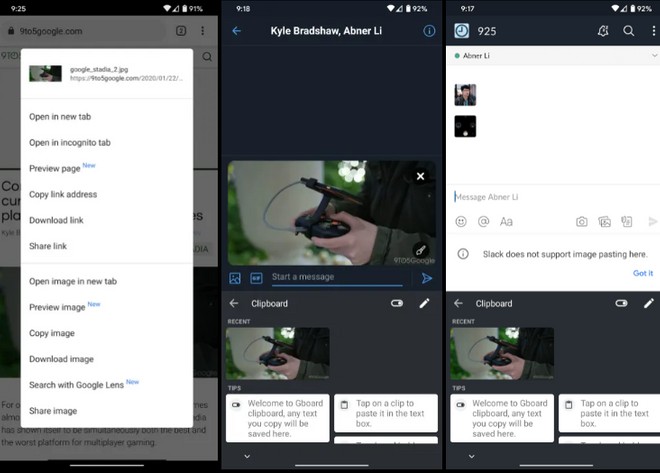
Task: Tap the 9to5google.com address bar
Action: (x=85, y=31)
